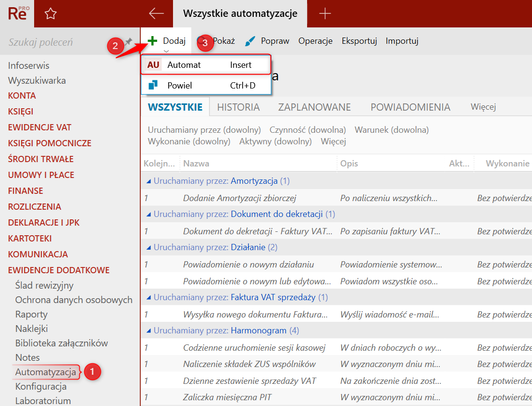Screen dimensions: 532x406
Task: Click the Powiel duplicate icon
Action: pyautogui.click(x=153, y=85)
